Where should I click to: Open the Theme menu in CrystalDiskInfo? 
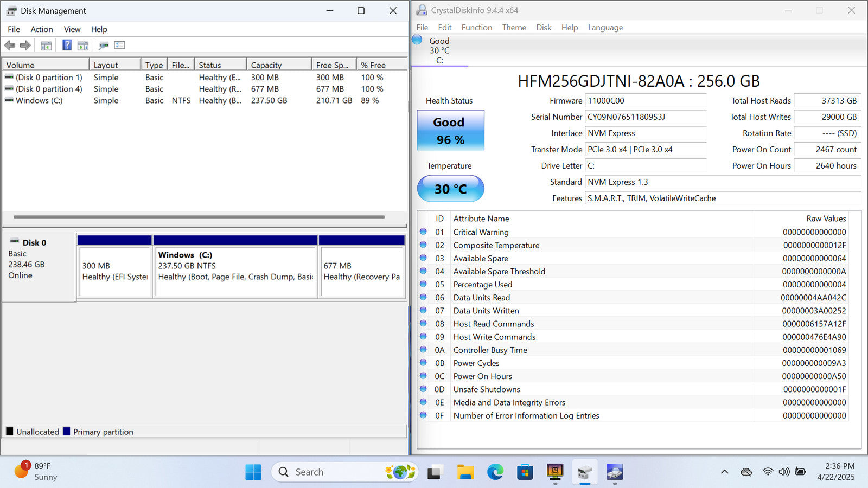pyautogui.click(x=514, y=28)
